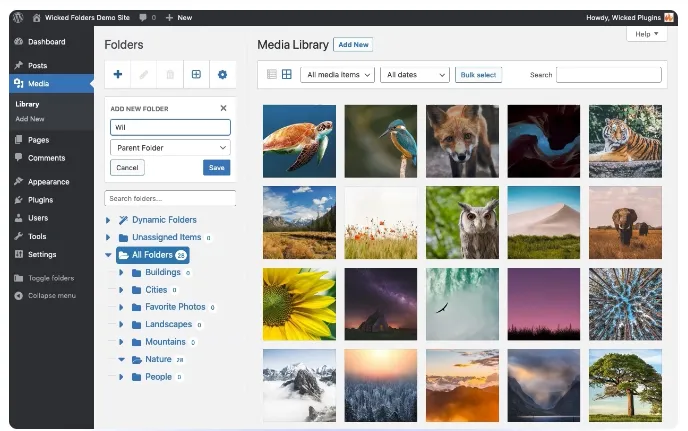Click the expand all folders icon

coord(196,74)
